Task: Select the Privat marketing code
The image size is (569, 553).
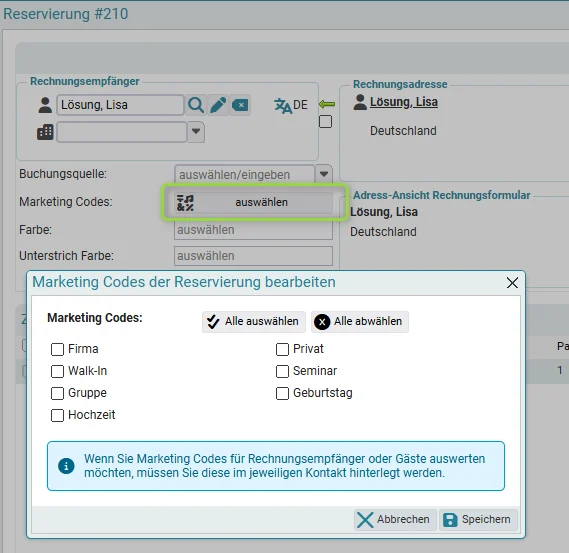Action: click(282, 349)
